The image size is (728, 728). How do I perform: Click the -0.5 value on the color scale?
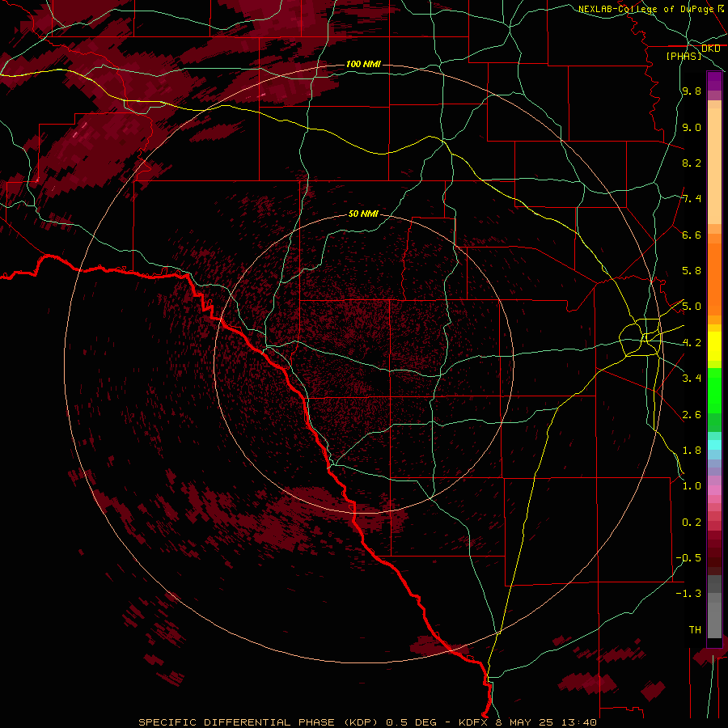pyautogui.click(x=688, y=558)
